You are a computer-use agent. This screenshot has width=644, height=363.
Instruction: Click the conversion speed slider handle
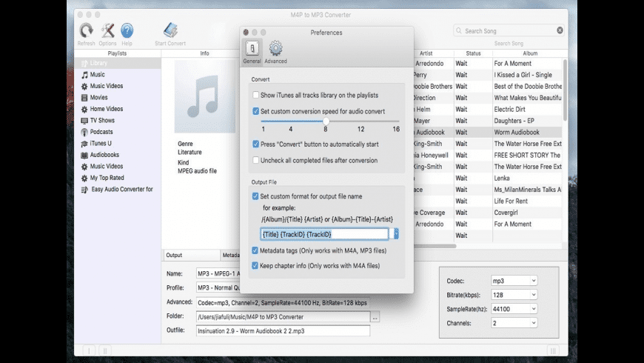[x=326, y=121]
